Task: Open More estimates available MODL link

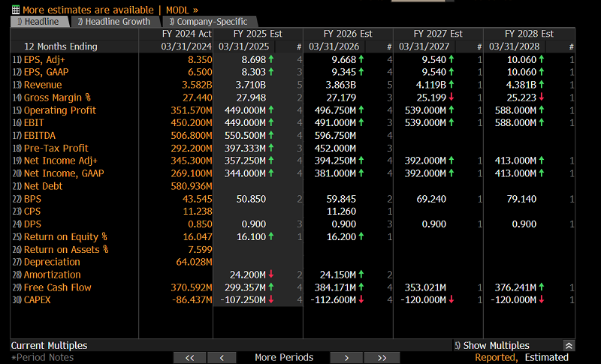Action: point(110,10)
